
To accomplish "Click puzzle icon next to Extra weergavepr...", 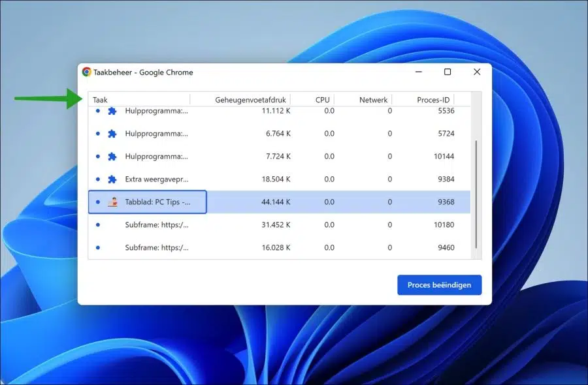I will (x=112, y=179).
